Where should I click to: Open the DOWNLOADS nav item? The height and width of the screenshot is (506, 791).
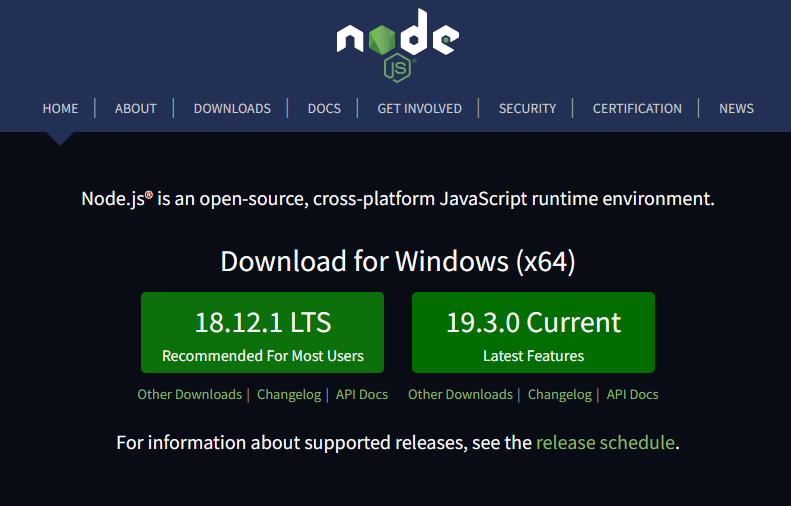click(232, 108)
